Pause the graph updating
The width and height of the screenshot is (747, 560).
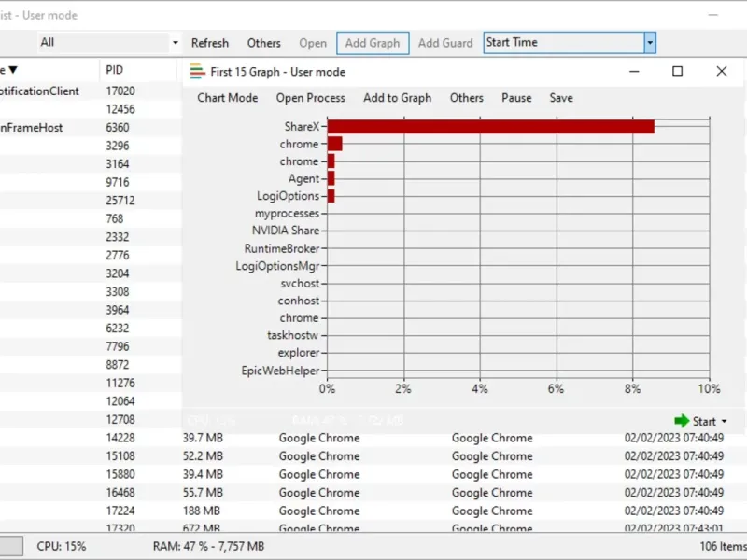coord(516,98)
